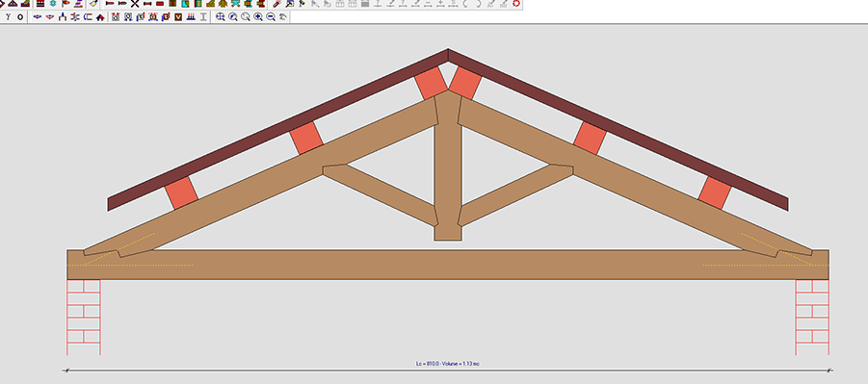Click the zoom window magnifier with crosshair
Image resolution: width=868 pixels, height=384 pixels.
(x=221, y=17)
